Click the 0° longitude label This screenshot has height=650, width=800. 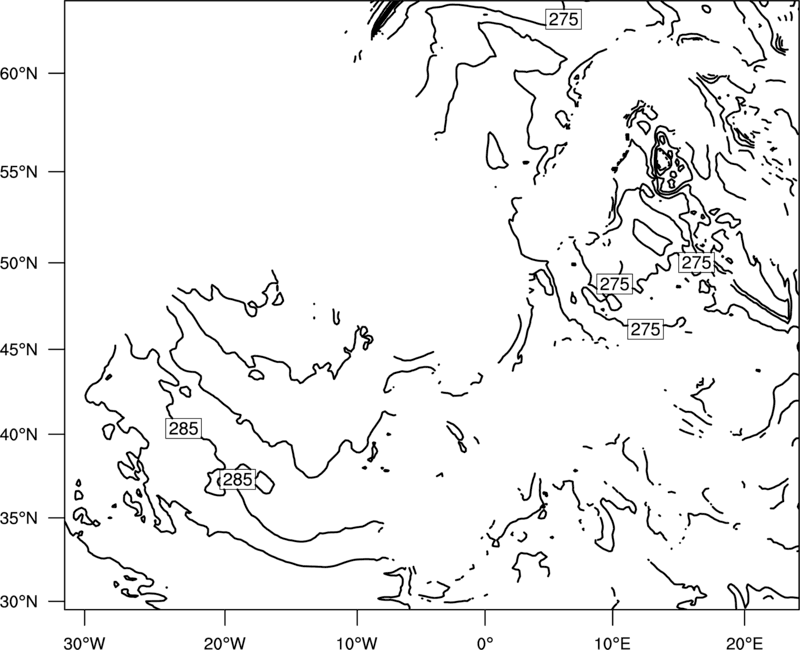click(485, 643)
